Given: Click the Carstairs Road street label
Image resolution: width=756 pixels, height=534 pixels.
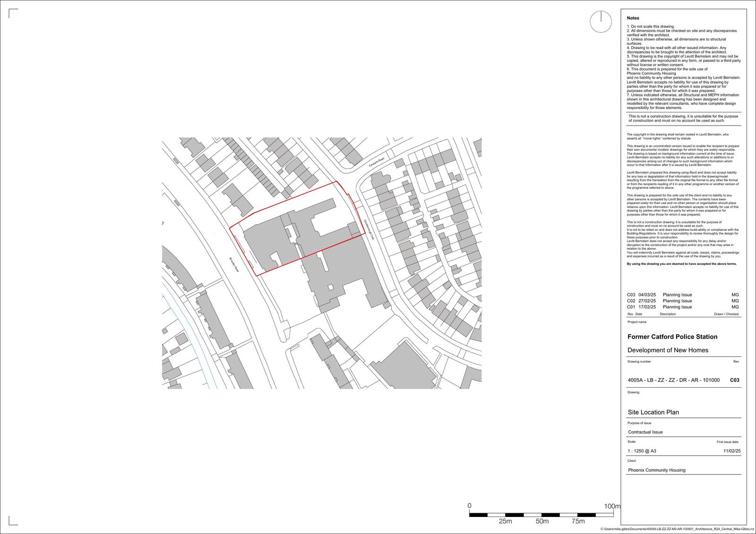Looking at the screenshot, I should [x=377, y=162].
